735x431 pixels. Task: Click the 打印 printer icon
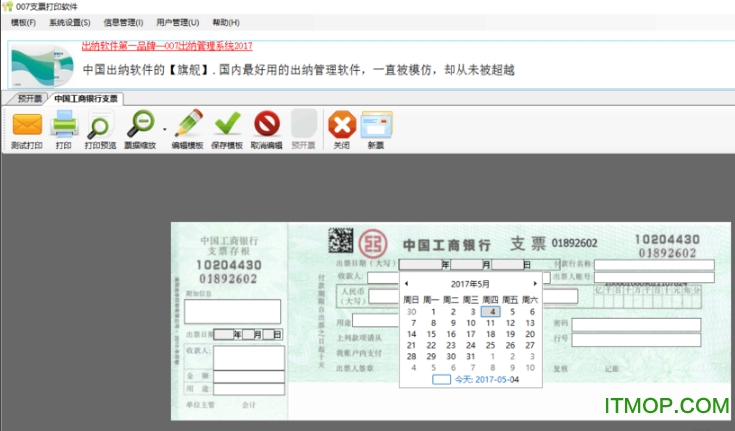click(x=63, y=126)
